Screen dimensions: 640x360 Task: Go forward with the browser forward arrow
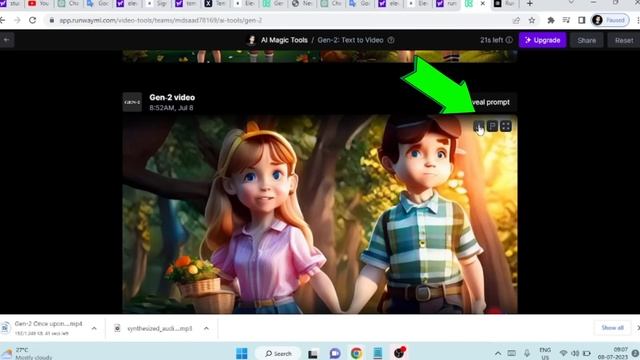17,20
